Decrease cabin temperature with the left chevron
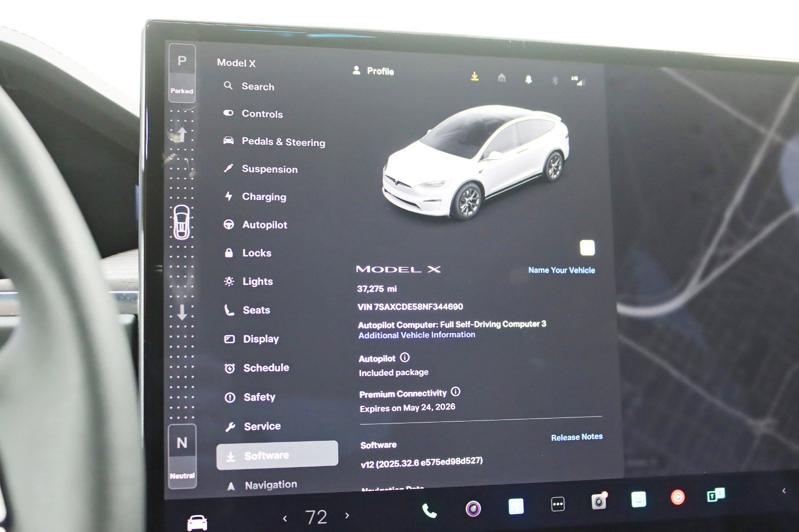The height and width of the screenshot is (532, 799). pos(285,518)
